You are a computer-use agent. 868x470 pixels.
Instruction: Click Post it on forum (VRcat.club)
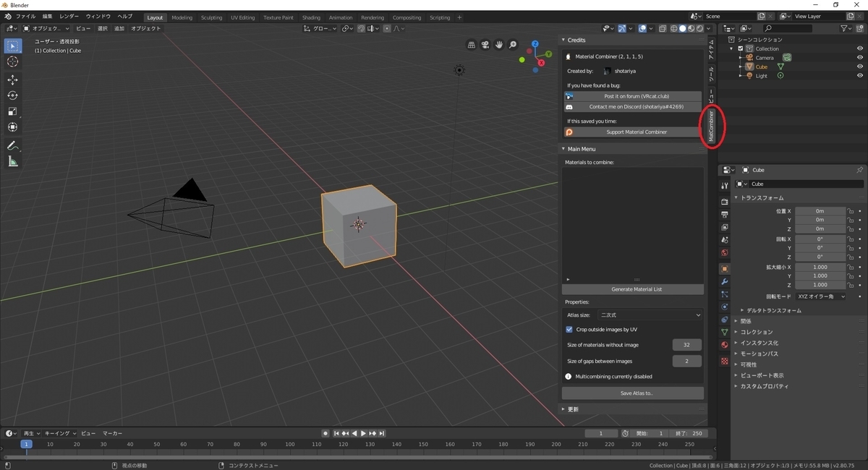(633, 96)
